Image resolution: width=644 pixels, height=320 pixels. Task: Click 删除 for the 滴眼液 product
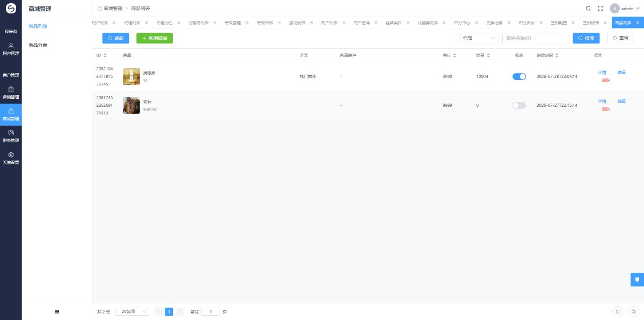[606, 81]
